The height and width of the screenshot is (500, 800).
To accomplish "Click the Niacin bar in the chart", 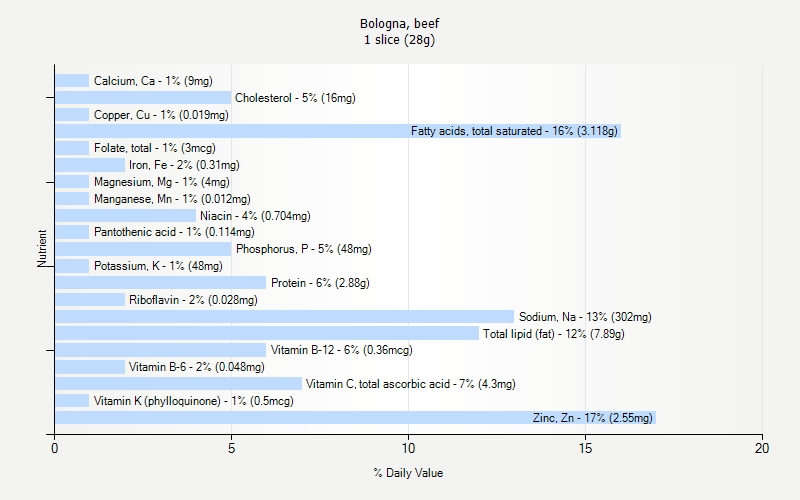I will (x=126, y=216).
